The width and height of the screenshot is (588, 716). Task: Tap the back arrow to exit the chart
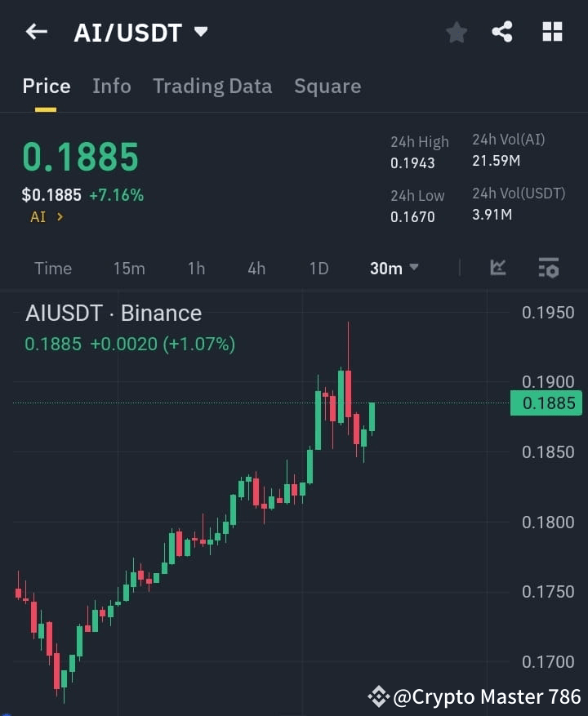pyautogui.click(x=36, y=32)
